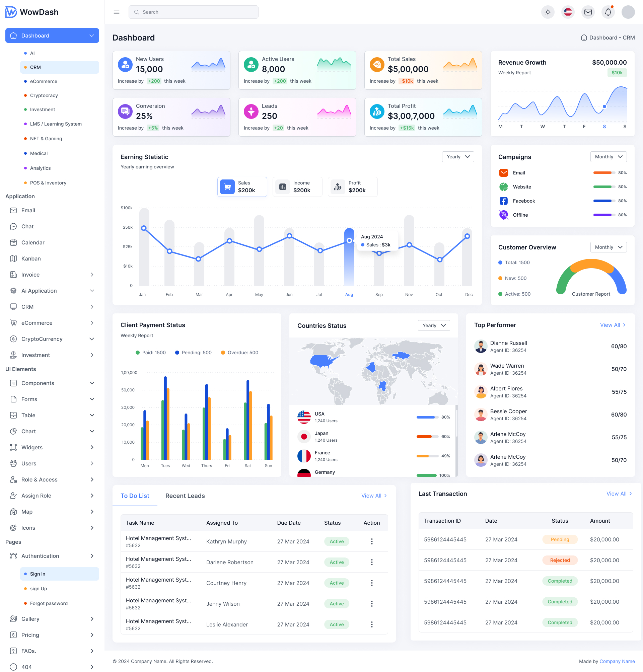Open the Kanban board from sidebar

pyautogui.click(x=31, y=258)
